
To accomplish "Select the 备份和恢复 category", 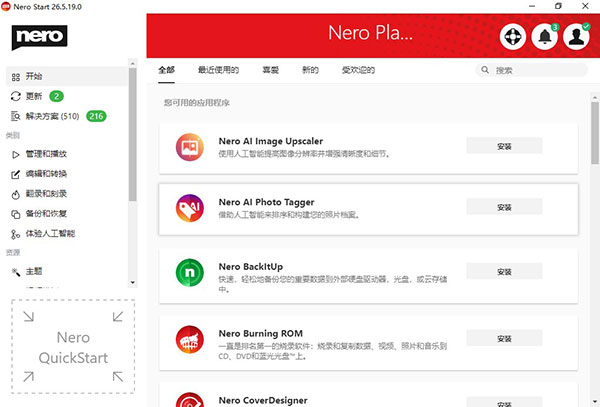I will [67, 214].
